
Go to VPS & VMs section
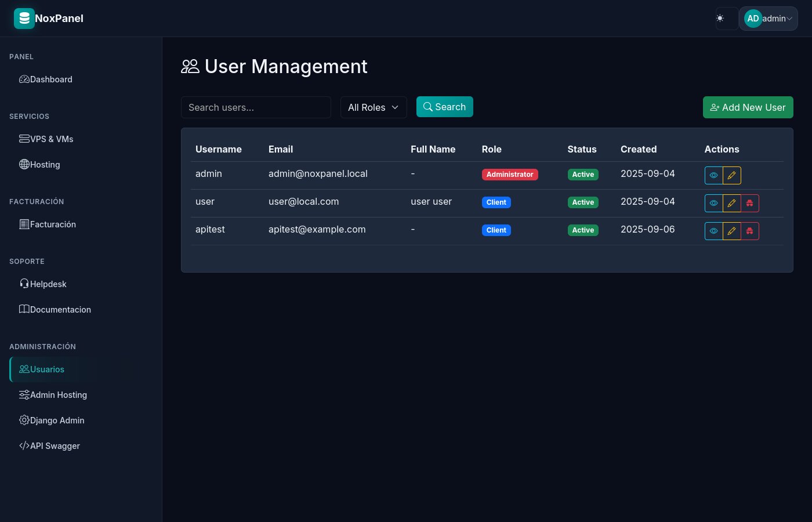tap(52, 139)
